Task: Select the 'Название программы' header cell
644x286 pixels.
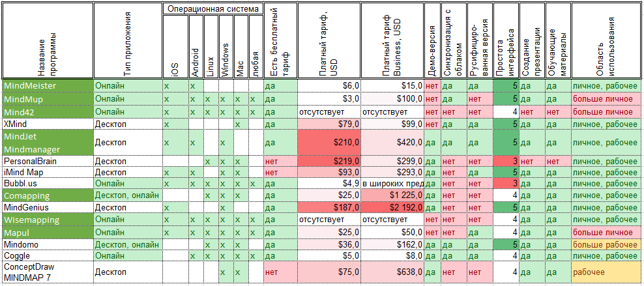Action: [48, 40]
